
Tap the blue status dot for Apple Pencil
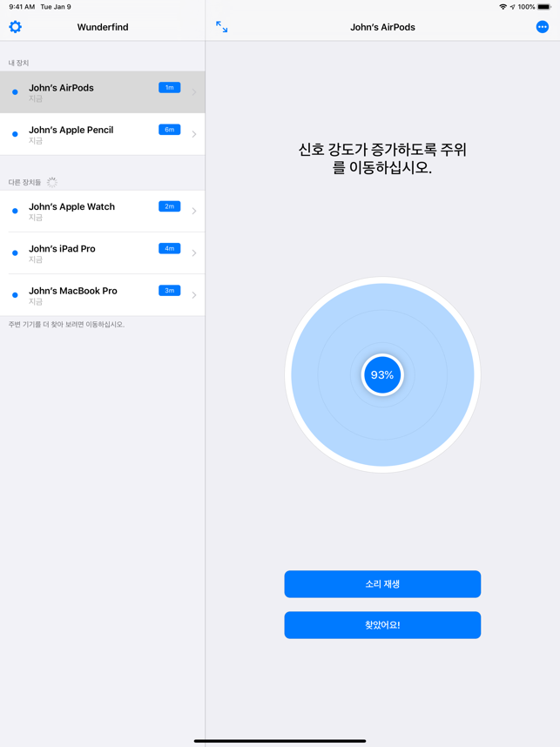[x=16, y=134]
